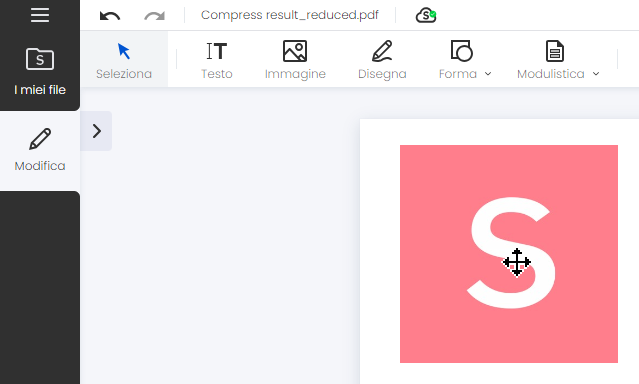This screenshot has height=384, width=639.
Task: Undo the last action
Action: [x=110, y=16]
